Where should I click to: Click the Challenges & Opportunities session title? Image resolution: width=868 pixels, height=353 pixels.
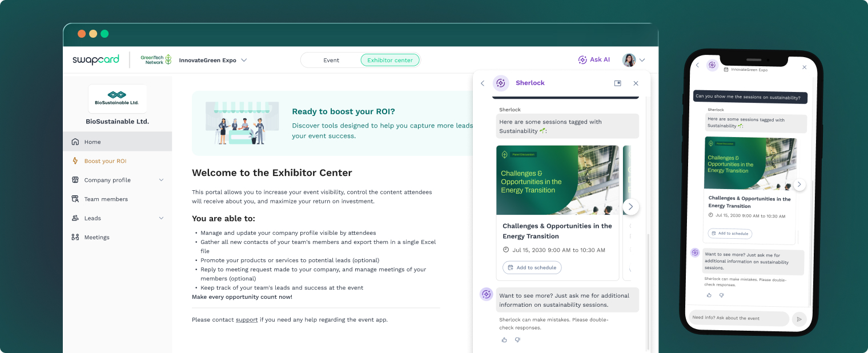pos(557,231)
